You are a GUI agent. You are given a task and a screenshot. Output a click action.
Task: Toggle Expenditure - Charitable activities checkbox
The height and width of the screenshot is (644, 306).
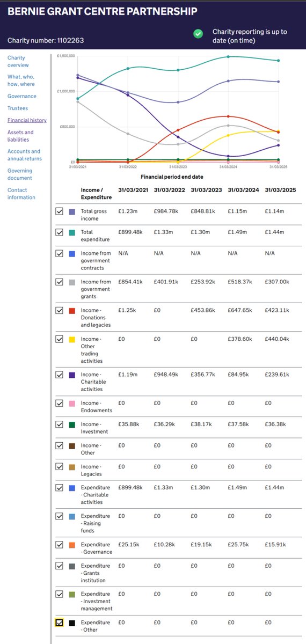click(x=60, y=488)
